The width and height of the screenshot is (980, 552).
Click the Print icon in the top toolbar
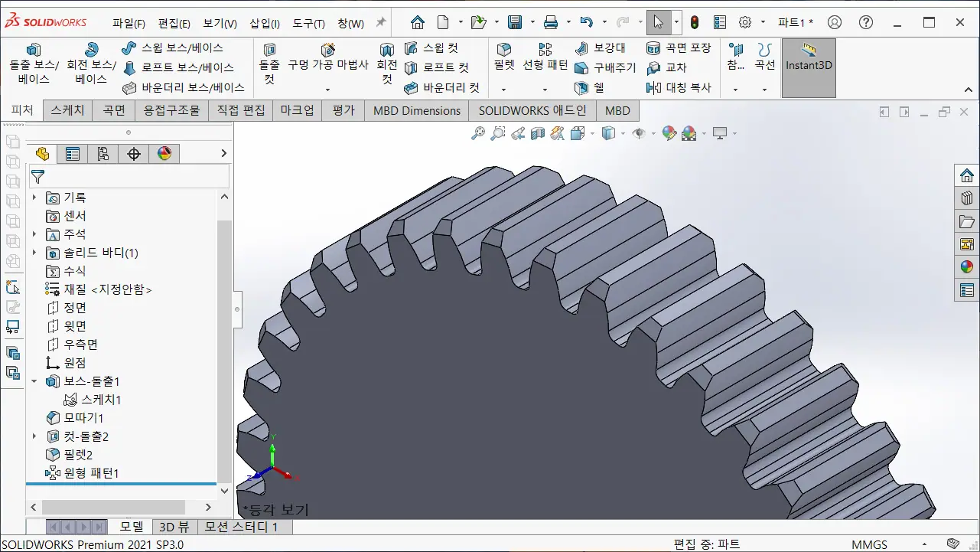[x=551, y=22]
